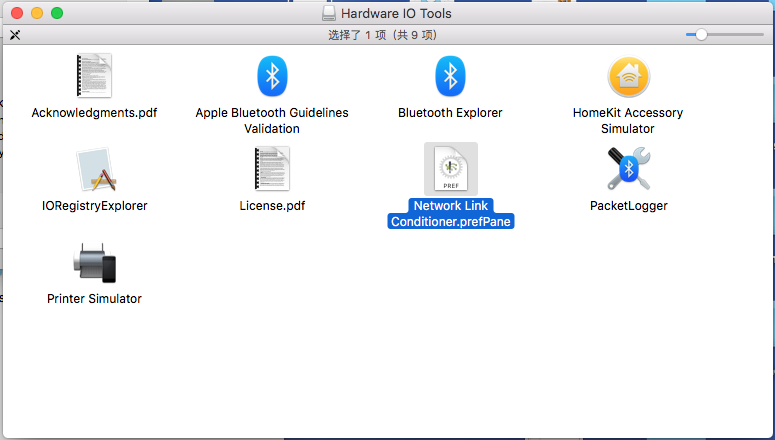Select the IORegistryExplorer app icon
Screen dimensions: 775x440
(96, 170)
